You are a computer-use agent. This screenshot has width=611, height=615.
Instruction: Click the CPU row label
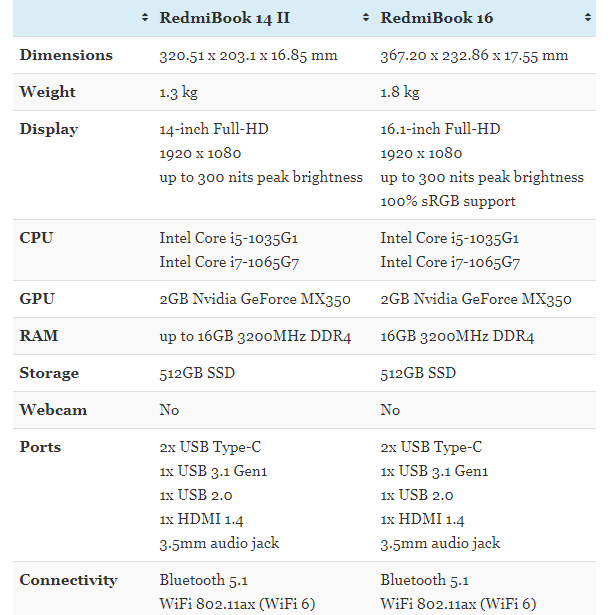pyautogui.click(x=36, y=238)
